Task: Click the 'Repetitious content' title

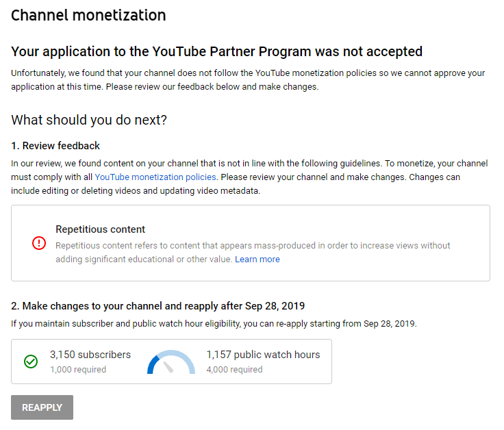Action: [x=100, y=229]
